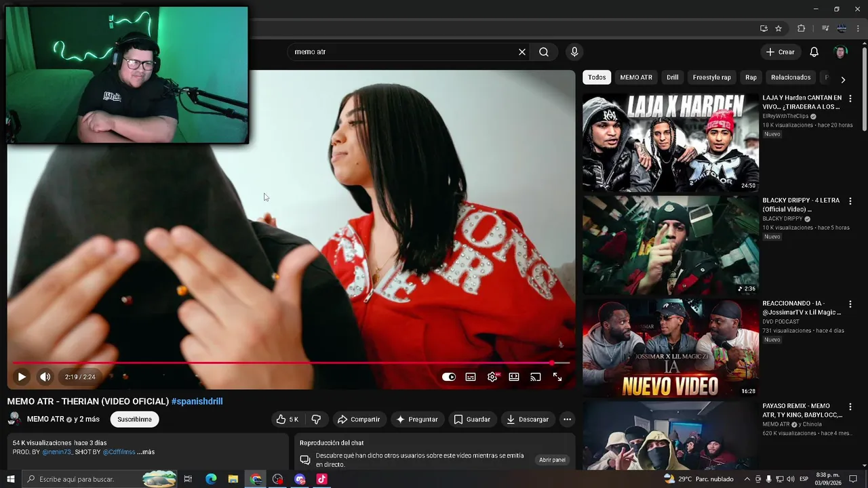Open Task View on the taskbar
Image resolution: width=868 pixels, height=488 pixels.
point(189,479)
